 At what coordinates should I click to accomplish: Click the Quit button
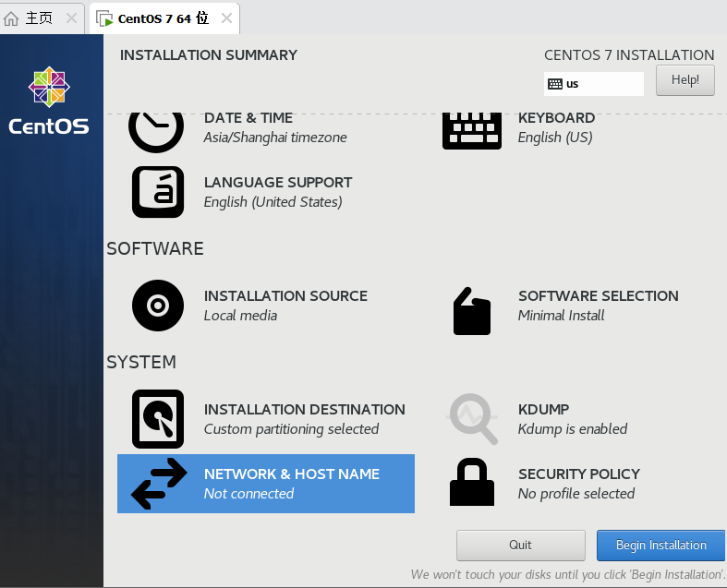coord(521,546)
